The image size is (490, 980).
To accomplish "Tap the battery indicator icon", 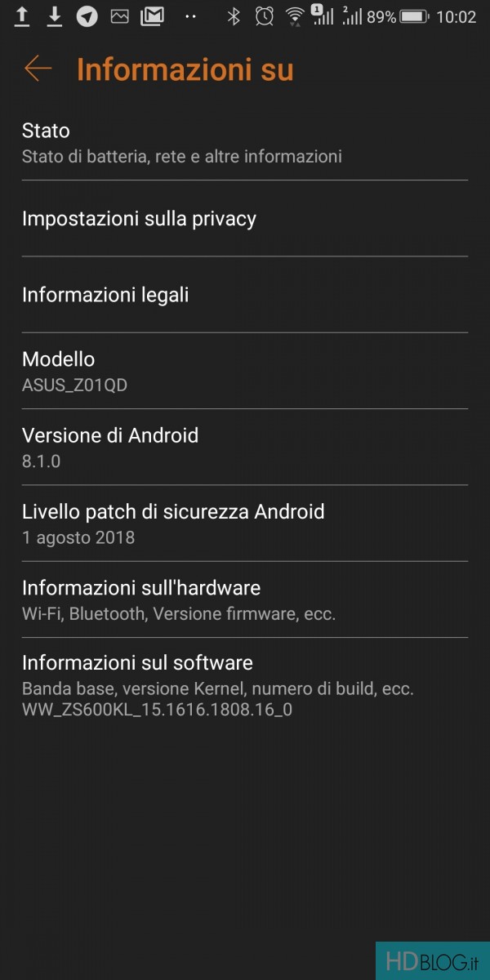I will 415,16.
